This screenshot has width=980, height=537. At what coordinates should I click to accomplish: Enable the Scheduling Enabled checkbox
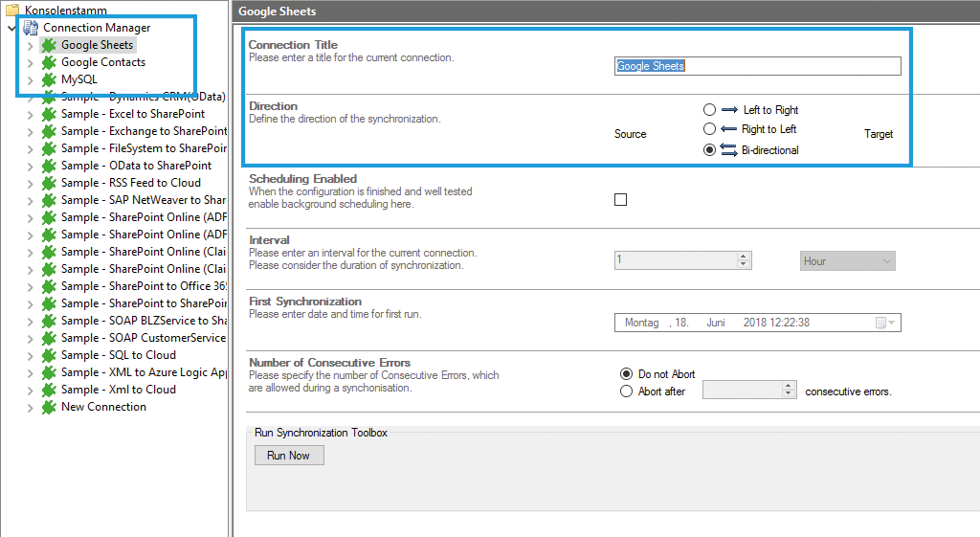pyautogui.click(x=620, y=200)
